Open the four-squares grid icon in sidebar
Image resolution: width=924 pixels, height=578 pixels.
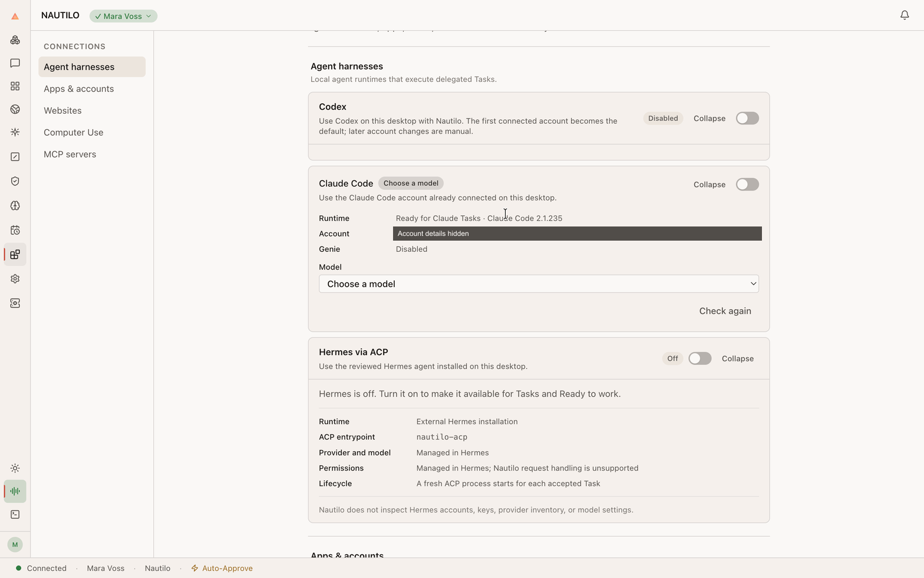pyautogui.click(x=15, y=86)
